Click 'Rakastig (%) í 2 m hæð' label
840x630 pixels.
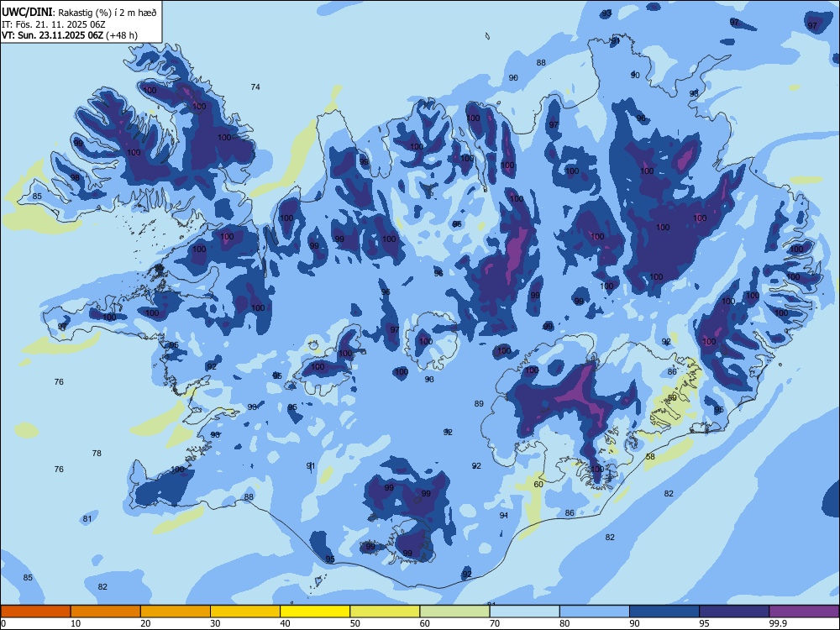(108, 13)
